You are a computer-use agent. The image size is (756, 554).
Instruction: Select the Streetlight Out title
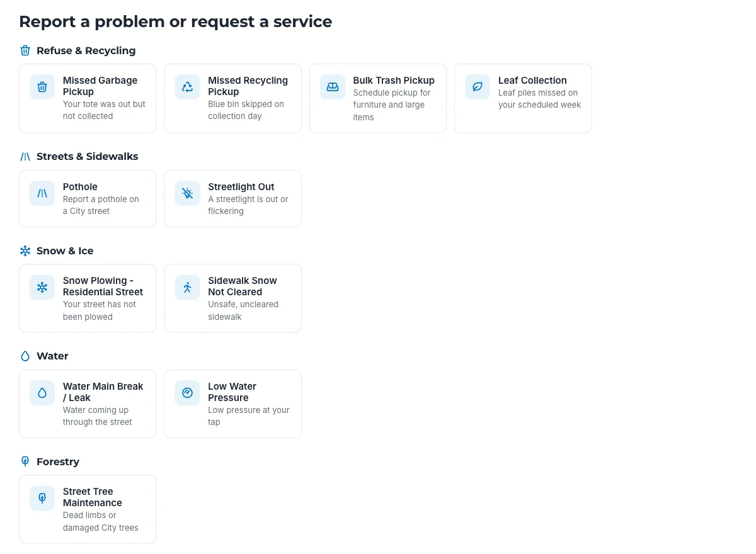click(x=241, y=187)
